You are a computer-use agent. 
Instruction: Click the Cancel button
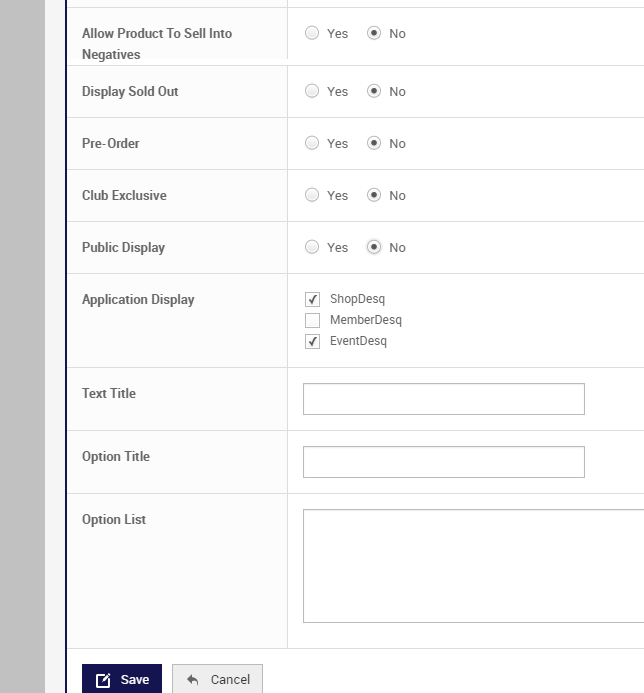[x=217, y=679]
